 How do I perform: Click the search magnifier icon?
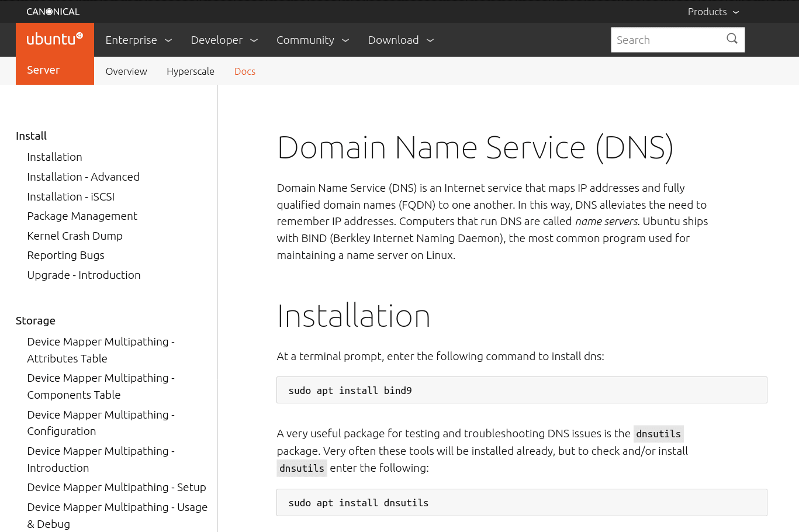tap(732, 39)
